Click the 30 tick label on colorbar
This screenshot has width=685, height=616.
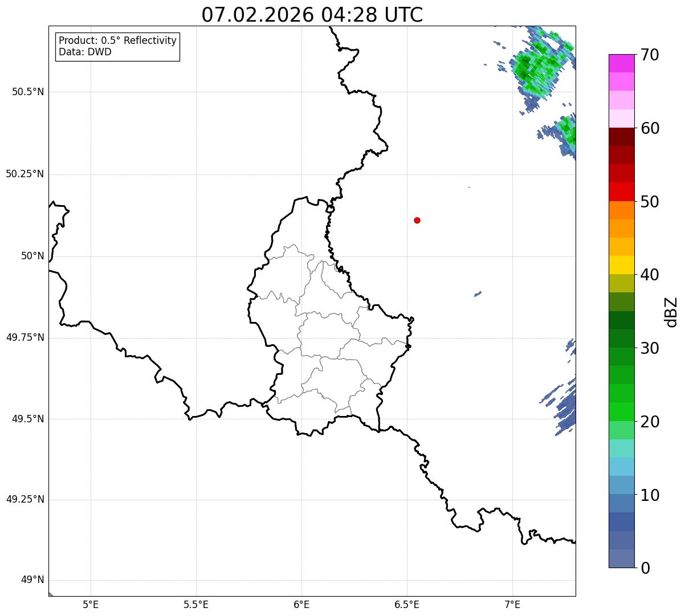tap(649, 348)
